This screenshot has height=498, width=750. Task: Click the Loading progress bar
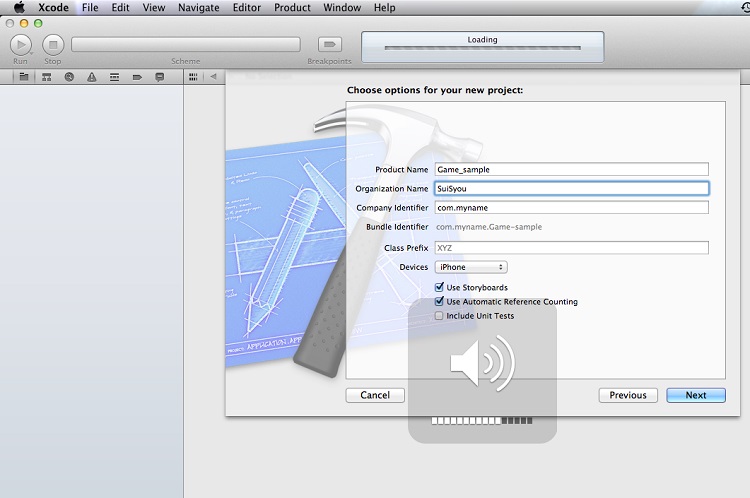pos(482,48)
